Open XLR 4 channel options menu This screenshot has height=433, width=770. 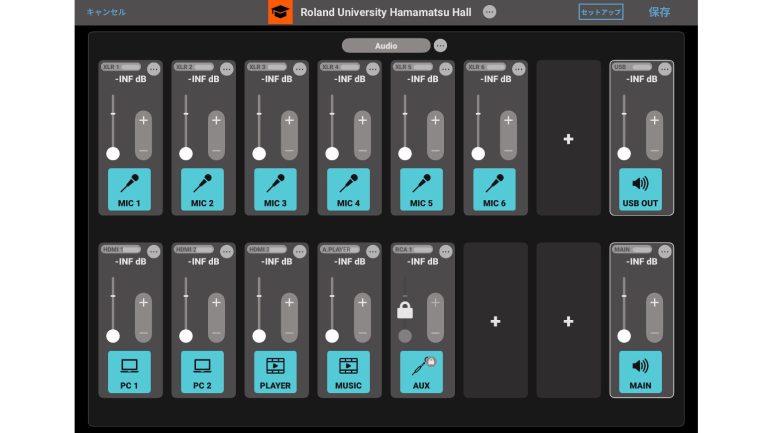pyautogui.click(x=373, y=69)
